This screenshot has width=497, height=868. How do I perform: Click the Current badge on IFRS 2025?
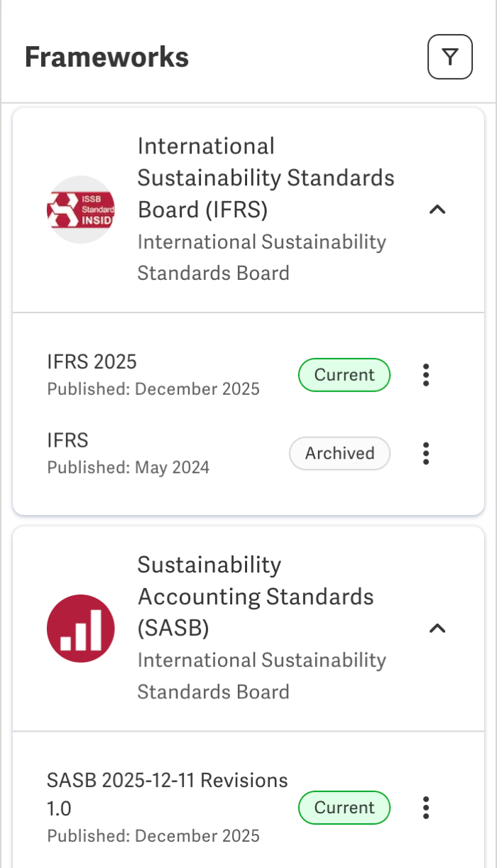point(344,374)
